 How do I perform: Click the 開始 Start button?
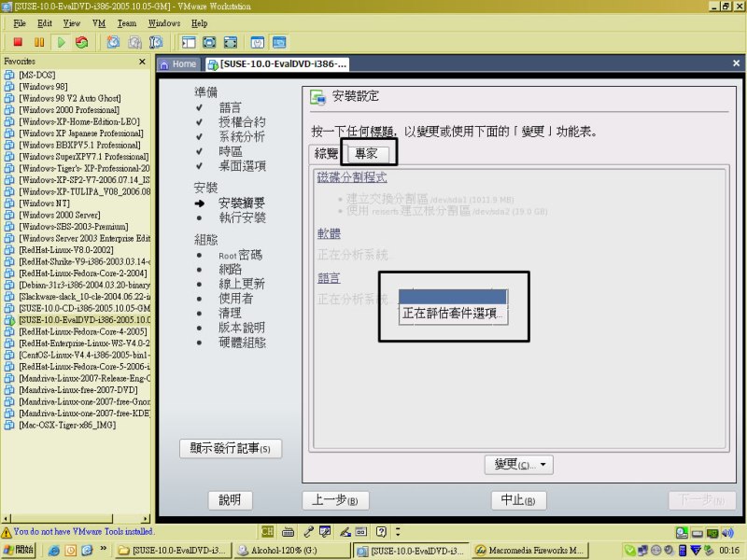(x=18, y=550)
